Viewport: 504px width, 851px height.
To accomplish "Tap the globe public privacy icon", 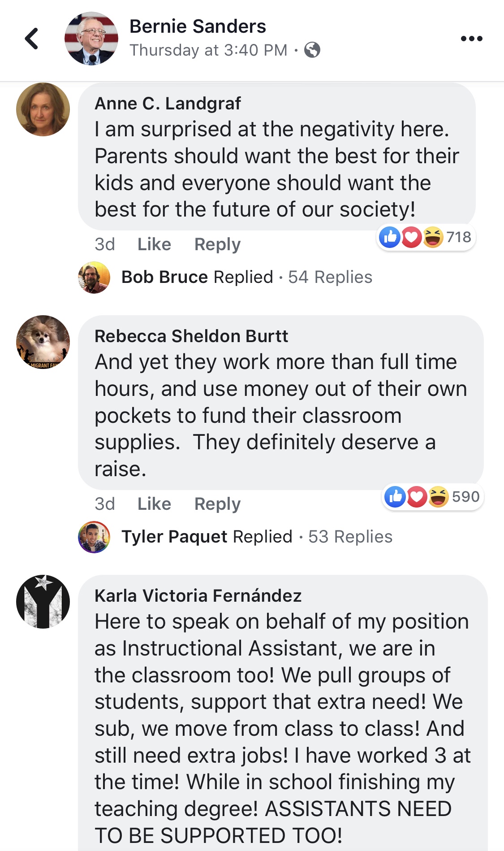I will point(312,50).
